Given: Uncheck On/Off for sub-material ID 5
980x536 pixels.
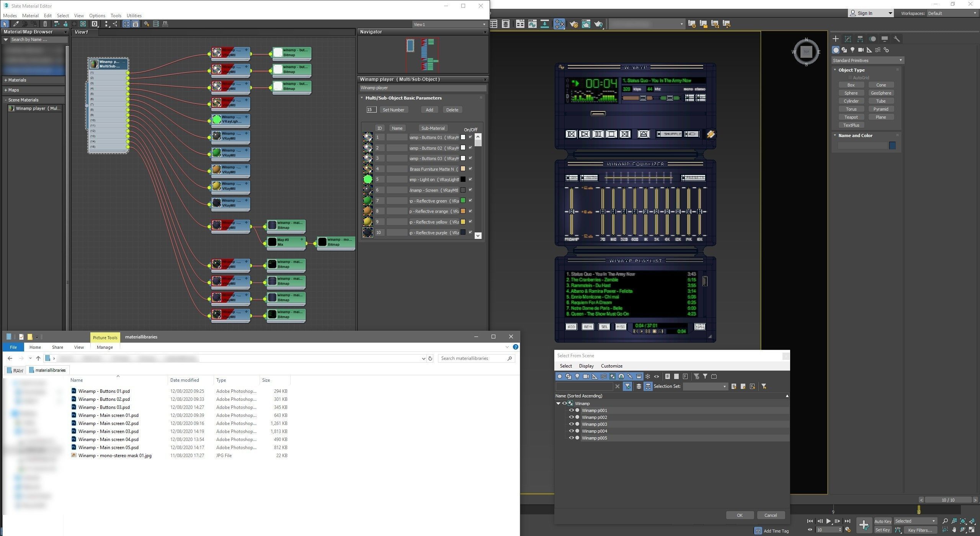Looking at the screenshot, I should pos(470,179).
